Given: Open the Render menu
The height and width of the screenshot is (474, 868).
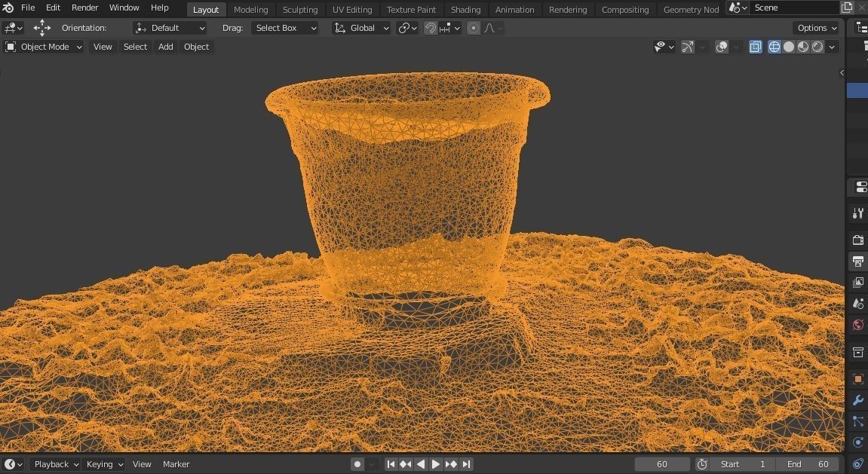Looking at the screenshot, I should tap(84, 8).
